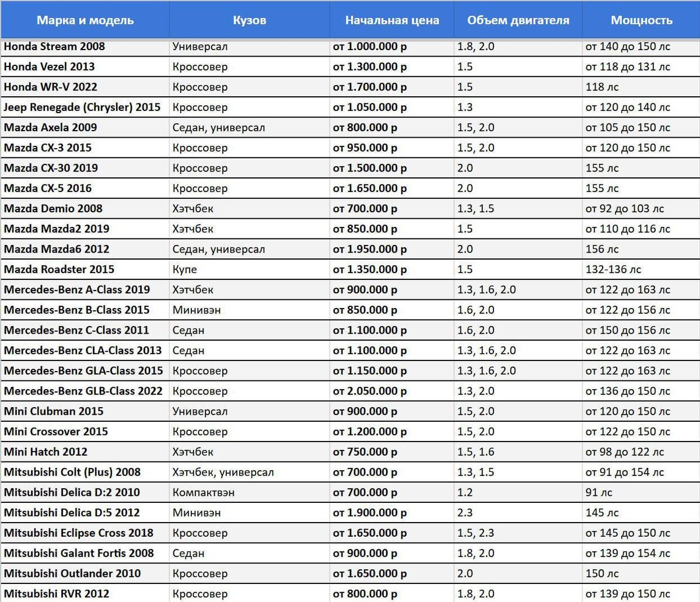The width and height of the screenshot is (700, 602).
Task: Click price 'от 1.050.000 р' for Jeep Renegade
Action: (392, 107)
